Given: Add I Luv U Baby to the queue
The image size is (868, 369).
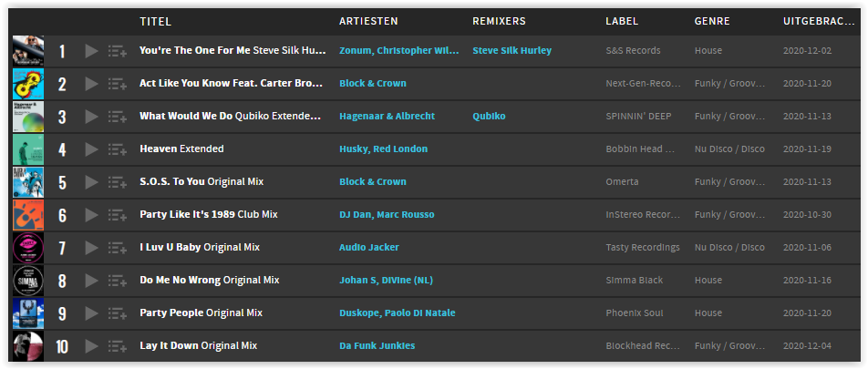Looking at the screenshot, I should (118, 248).
